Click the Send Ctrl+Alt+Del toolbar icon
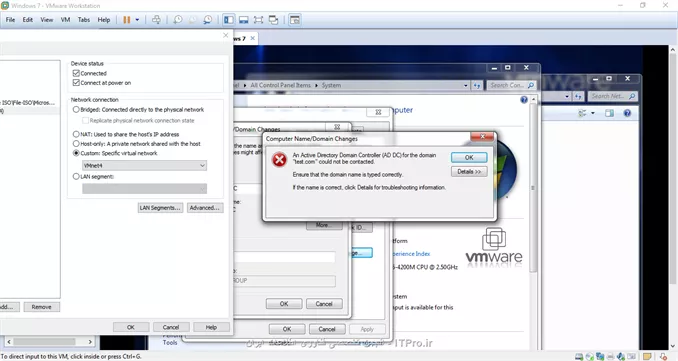 point(157,20)
